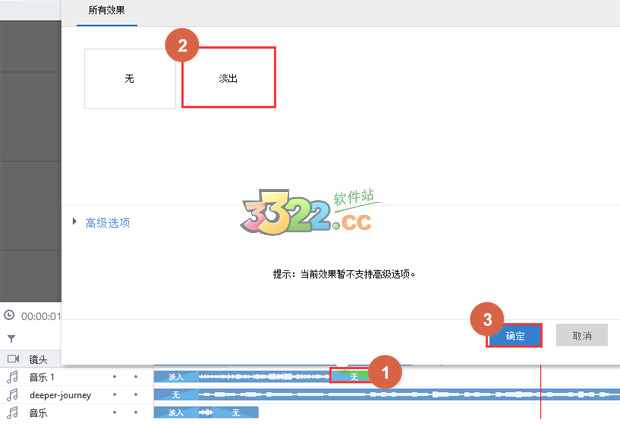Viewport: 620px width, 424px height.
Task: Click the 无 end-effect block on 音乐 1 clip
Action: pyautogui.click(x=351, y=377)
